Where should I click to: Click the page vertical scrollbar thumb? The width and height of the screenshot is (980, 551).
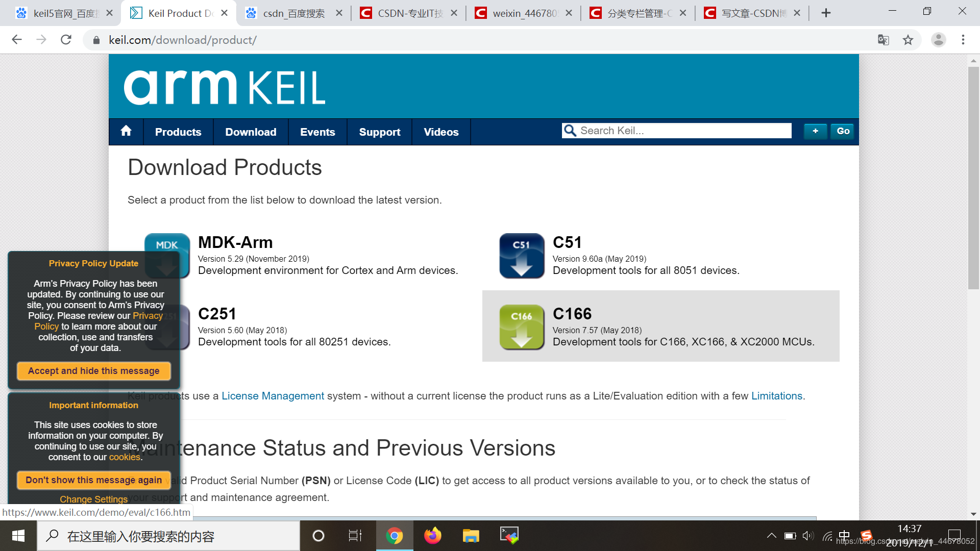click(973, 179)
